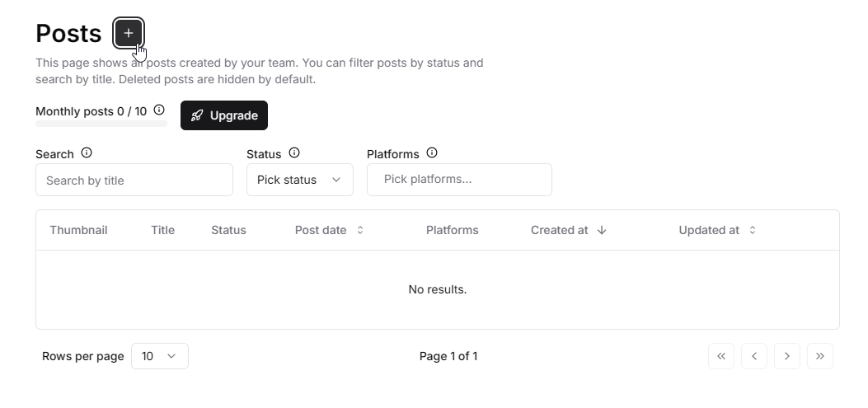
Task: Click the Status column header
Action: 228,230
